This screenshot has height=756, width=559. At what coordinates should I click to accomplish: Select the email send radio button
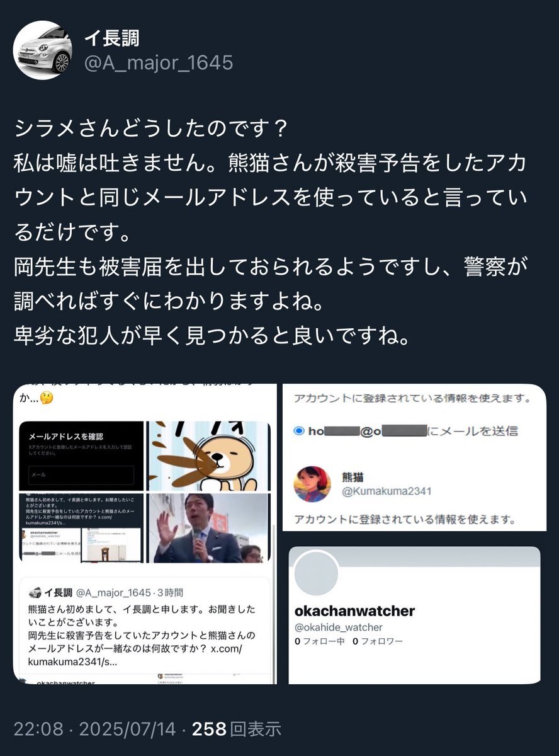299,431
